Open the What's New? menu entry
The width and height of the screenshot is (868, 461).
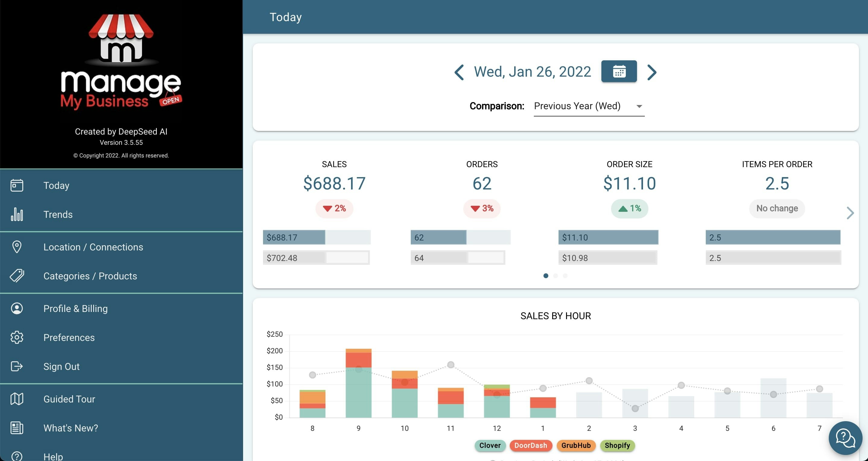click(71, 428)
